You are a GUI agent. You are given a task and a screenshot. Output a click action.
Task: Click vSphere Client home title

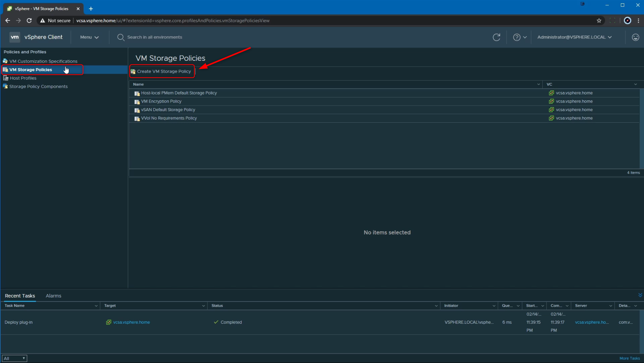tap(43, 37)
